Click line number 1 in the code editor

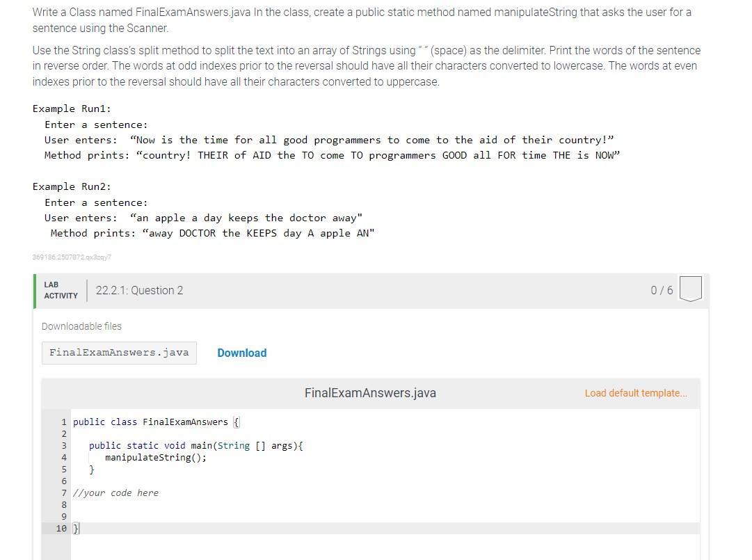click(63, 422)
